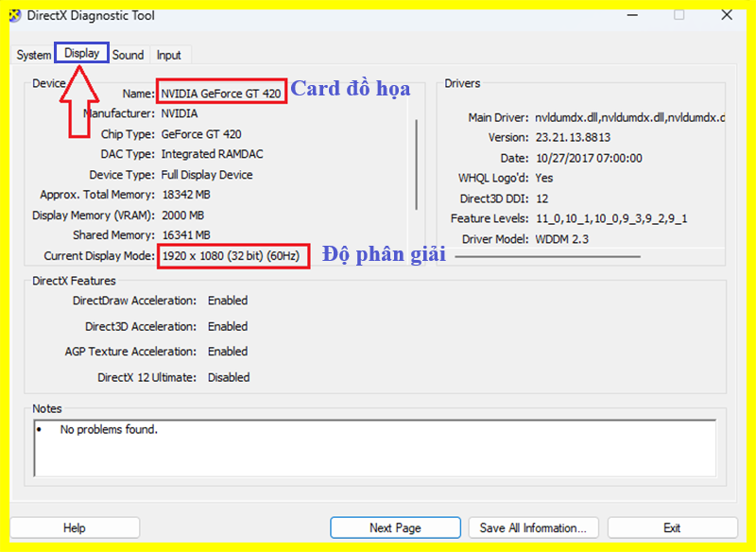Close the DirectX Diagnostic Tool window
The height and width of the screenshot is (552, 756).
pos(727,15)
